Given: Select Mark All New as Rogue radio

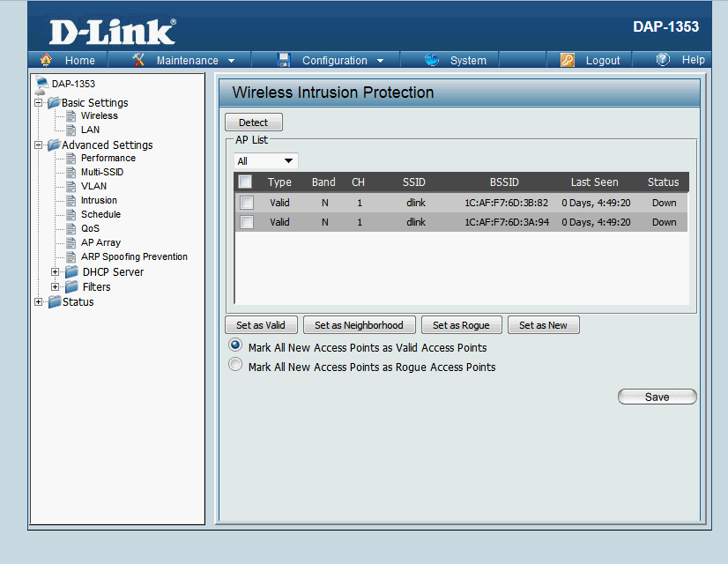Looking at the screenshot, I should pos(235,365).
